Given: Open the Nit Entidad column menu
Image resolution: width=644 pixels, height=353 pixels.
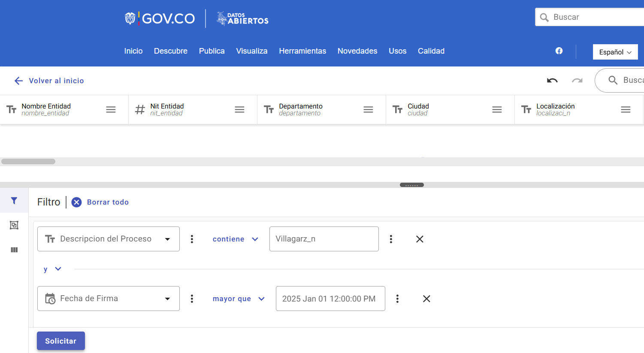Looking at the screenshot, I should [x=239, y=110].
